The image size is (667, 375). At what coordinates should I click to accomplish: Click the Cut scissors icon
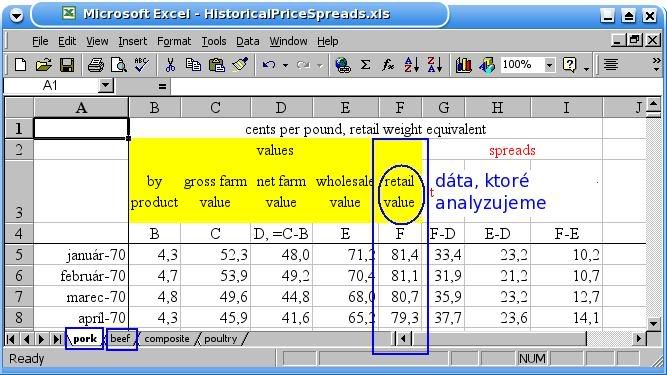tap(170, 65)
